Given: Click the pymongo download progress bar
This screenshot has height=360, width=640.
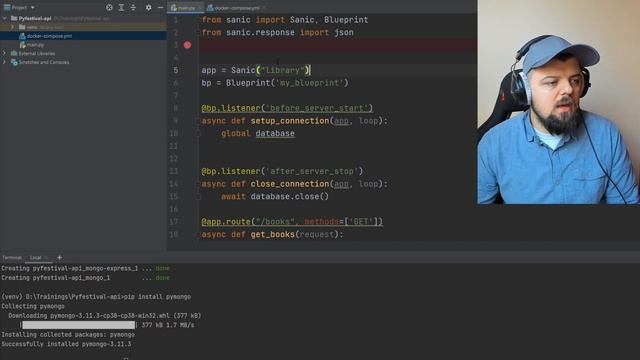Looking at the screenshot, I should click(x=78, y=325).
